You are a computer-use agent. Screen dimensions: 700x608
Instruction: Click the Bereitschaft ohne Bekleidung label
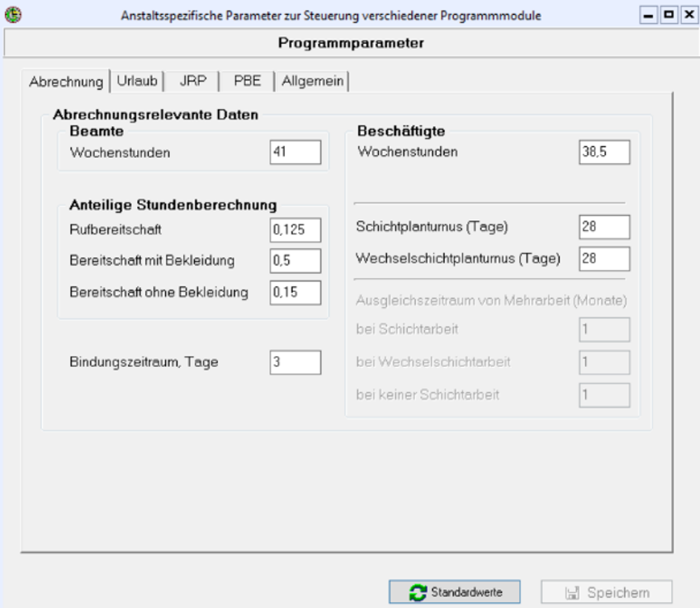pyautogui.click(x=158, y=292)
